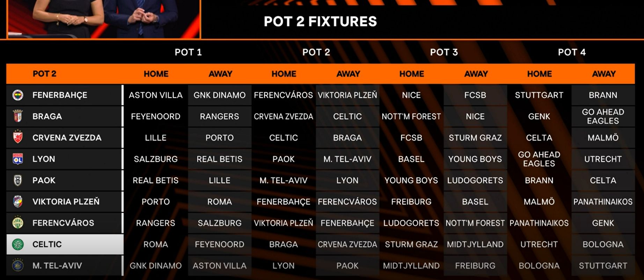Click the M. Tel-Aviv club crest
644x280 pixels.
coord(18,266)
